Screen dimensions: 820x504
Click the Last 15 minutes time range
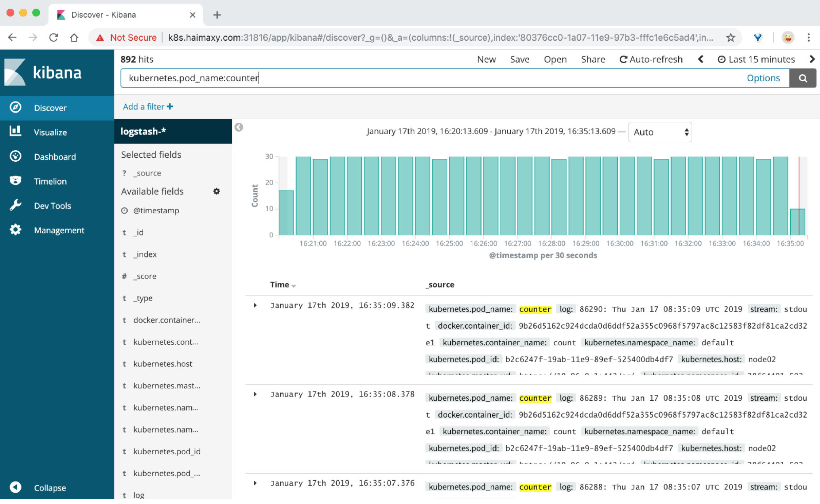tap(756, 59)
